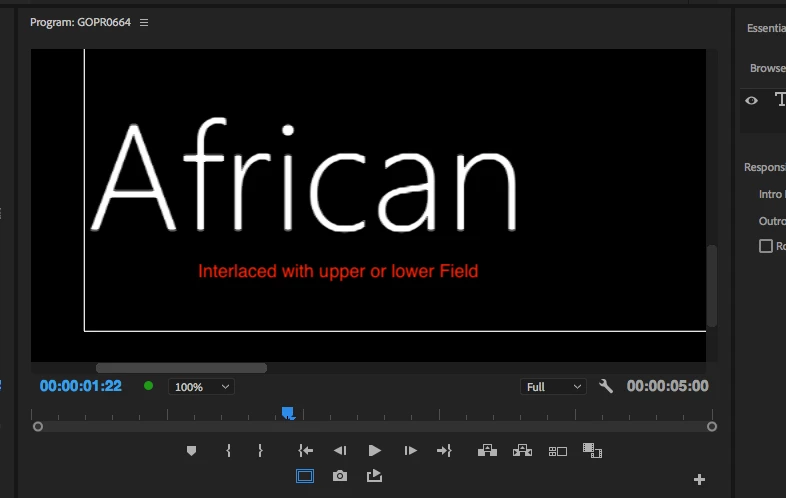Jump to the In point
Image resolution: width=786 pixels, height=498 pixels.
click(x=305, y=451)
